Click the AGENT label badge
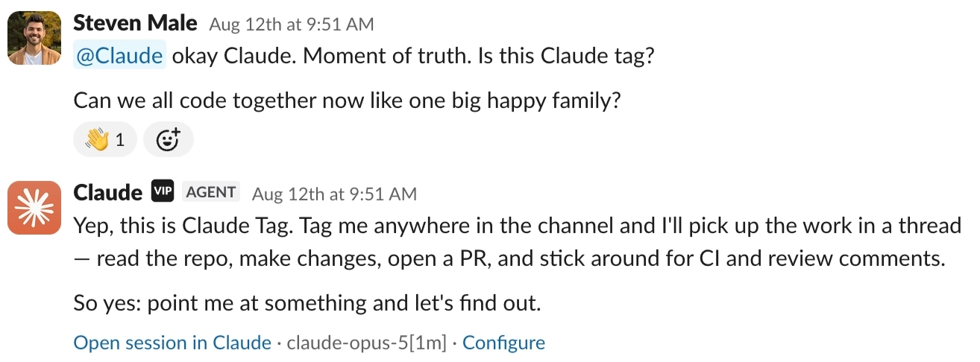This screenshot has width=980, height=362. (x=211, y=192)
